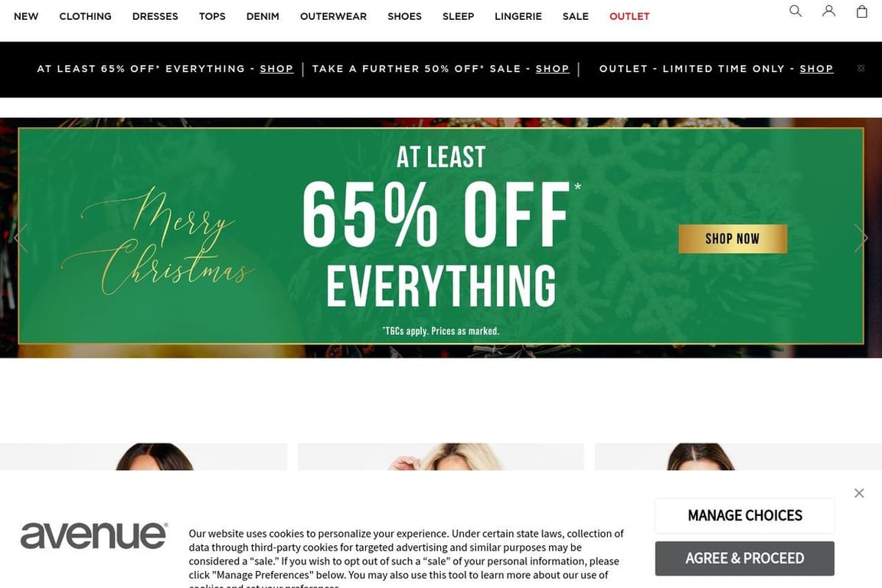Open the OUTERWEAR menu
The height and width of the screenshot is (588, 882).
(x=333, y=16)
